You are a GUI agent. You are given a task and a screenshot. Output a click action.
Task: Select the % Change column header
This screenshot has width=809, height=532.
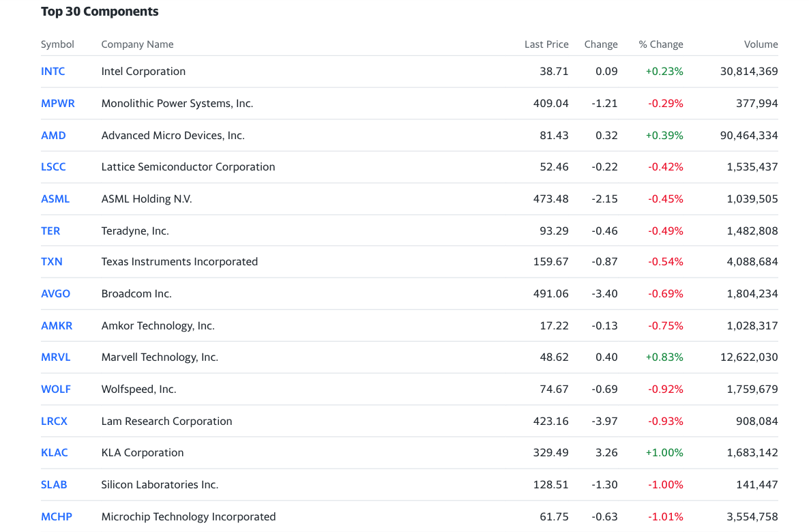click(661, 44)
